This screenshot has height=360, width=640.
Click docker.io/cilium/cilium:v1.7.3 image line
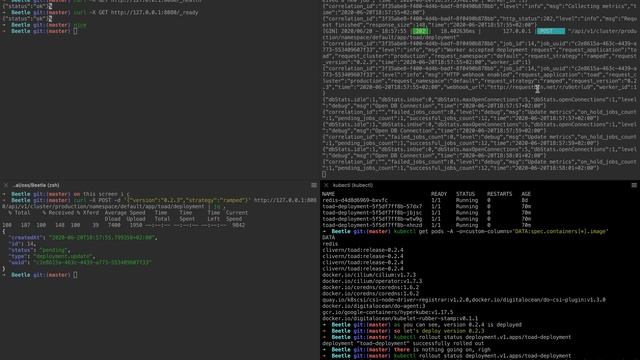(369, 275)
